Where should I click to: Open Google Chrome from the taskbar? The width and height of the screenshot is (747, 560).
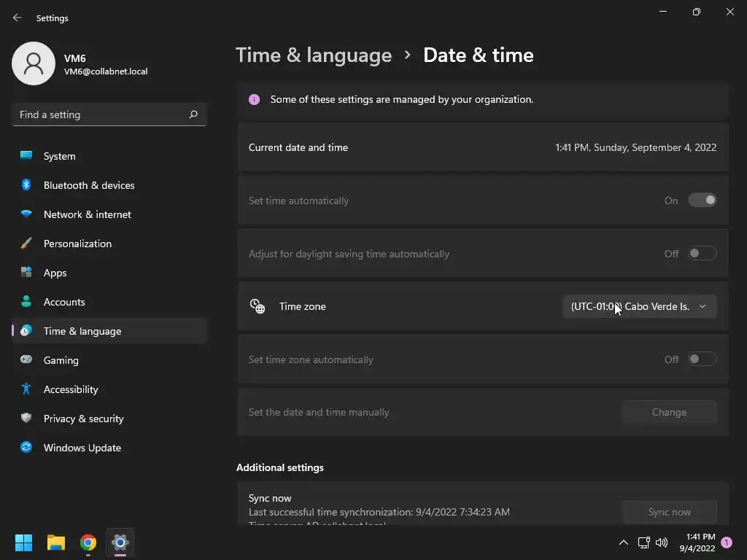click(88, 542)
